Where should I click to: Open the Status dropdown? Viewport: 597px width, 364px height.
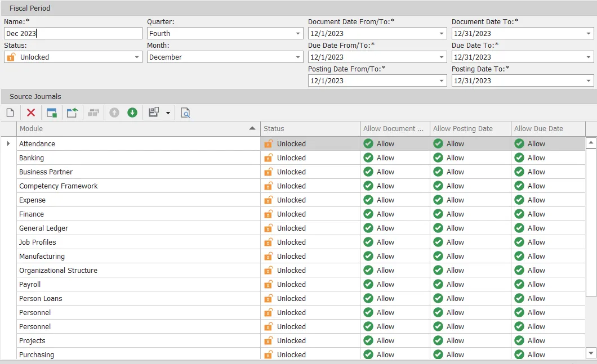(x=137, y=57)
